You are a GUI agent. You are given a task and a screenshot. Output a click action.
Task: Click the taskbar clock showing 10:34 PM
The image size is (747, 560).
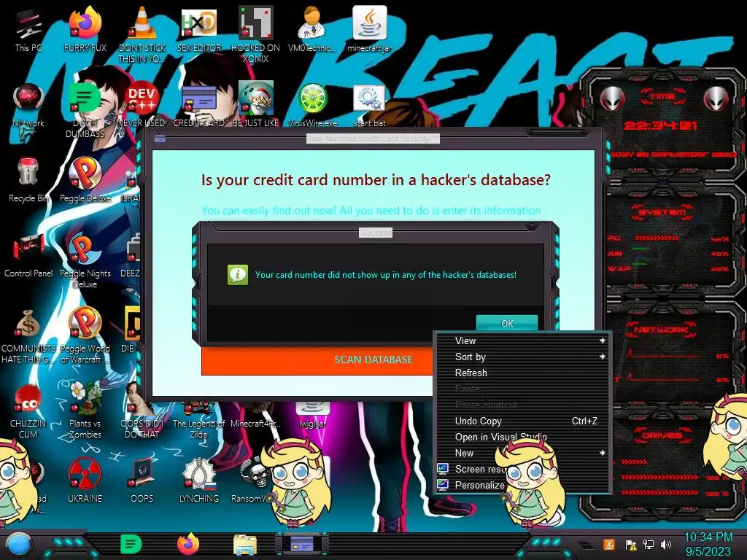pos(708,544)
